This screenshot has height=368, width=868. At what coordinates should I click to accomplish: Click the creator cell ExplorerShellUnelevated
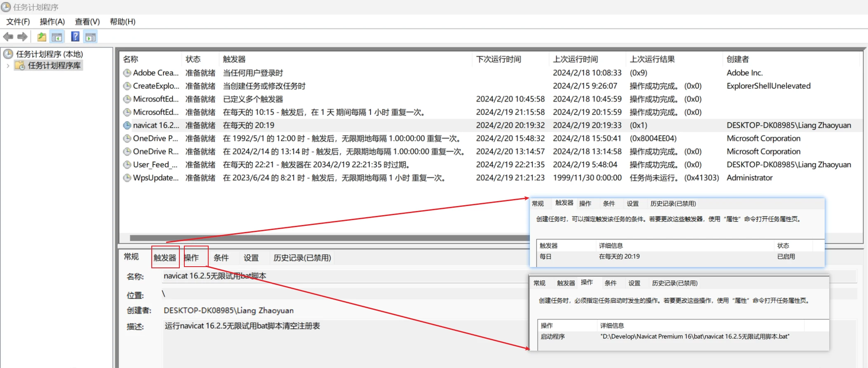coord(769,86)
